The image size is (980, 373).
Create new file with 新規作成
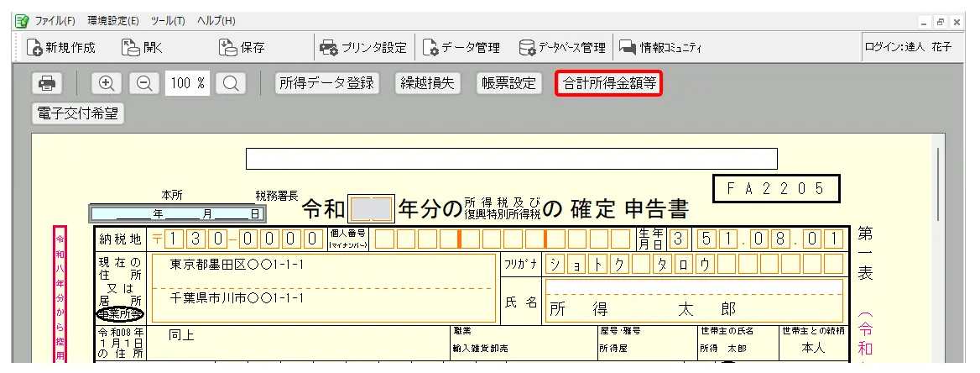coord(62,48)
